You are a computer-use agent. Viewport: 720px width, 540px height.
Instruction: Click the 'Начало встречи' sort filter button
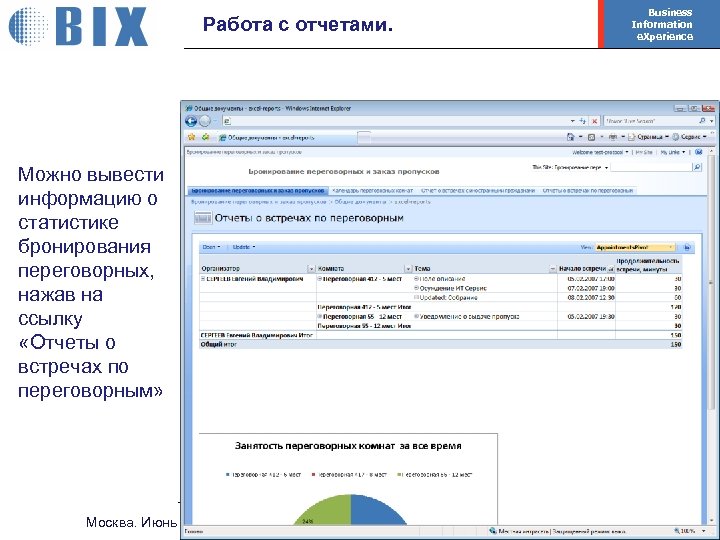[611, 269]
